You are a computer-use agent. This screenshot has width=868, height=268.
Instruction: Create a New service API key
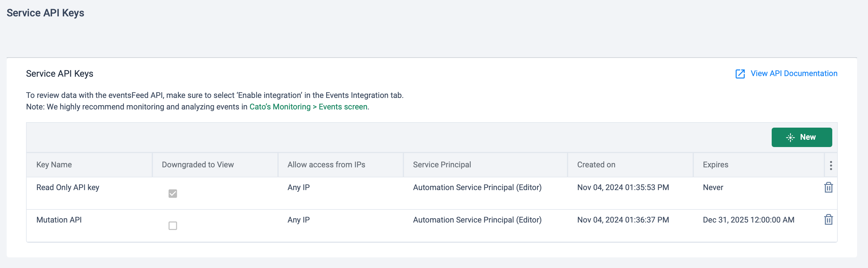pyautogui.click(x=801, y=137)
